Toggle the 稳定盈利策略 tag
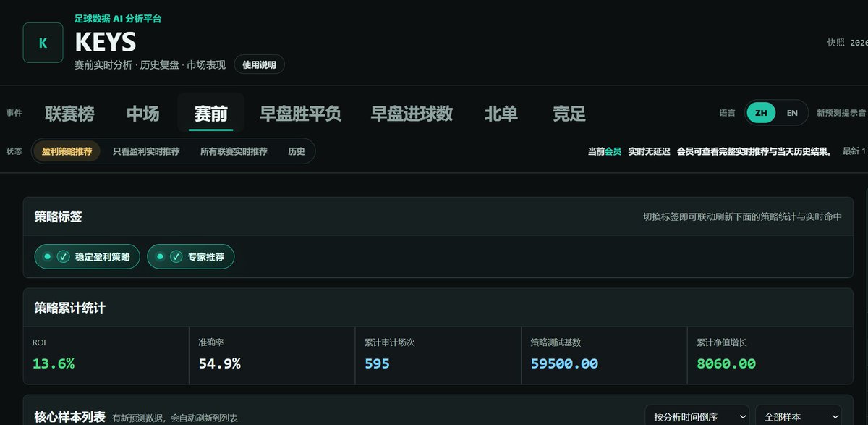The image size is (868, 425). click(87, 256)
